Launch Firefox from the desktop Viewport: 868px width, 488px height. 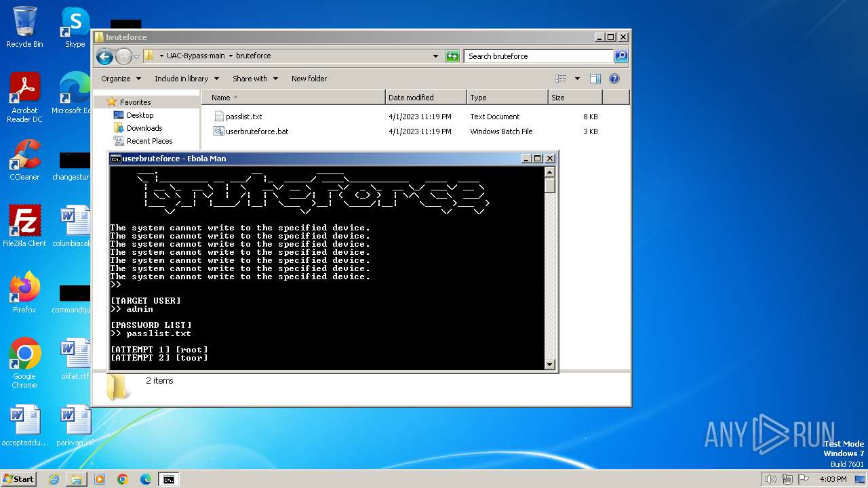click(x=24, y=293)
